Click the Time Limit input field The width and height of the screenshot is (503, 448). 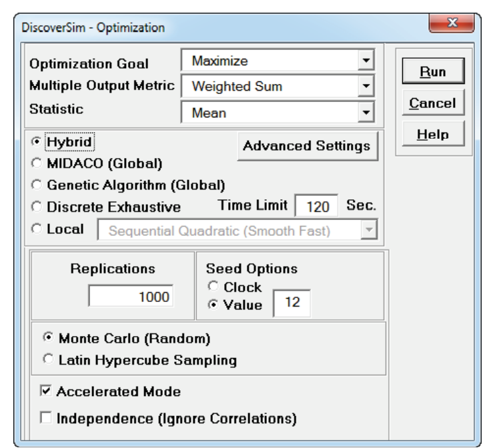coord(317,207)
